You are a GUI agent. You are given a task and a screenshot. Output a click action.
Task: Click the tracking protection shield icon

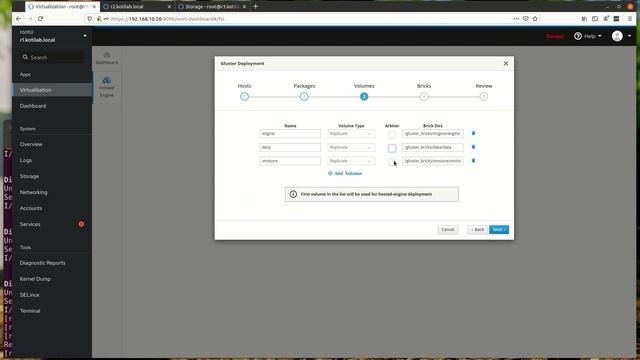pos(89,19)
